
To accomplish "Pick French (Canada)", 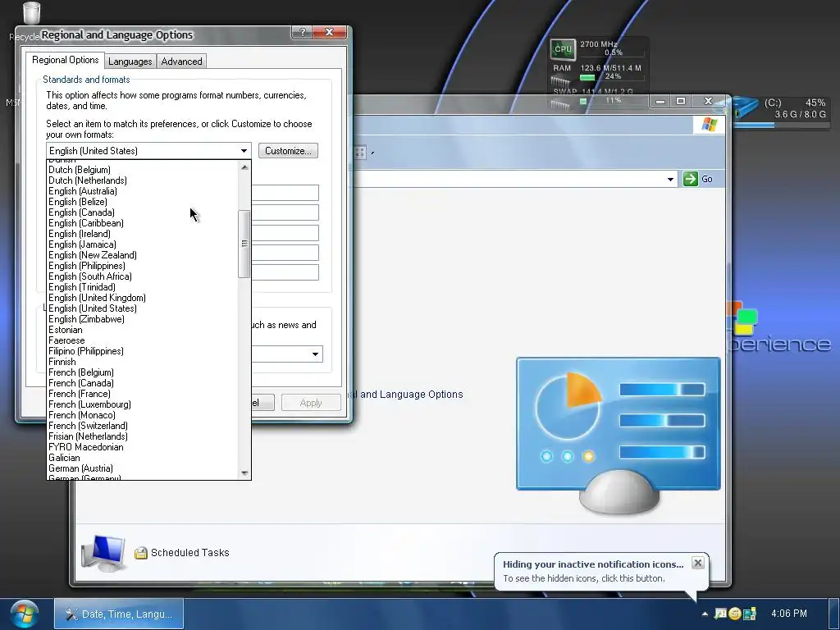I will (x=143, y=383).
